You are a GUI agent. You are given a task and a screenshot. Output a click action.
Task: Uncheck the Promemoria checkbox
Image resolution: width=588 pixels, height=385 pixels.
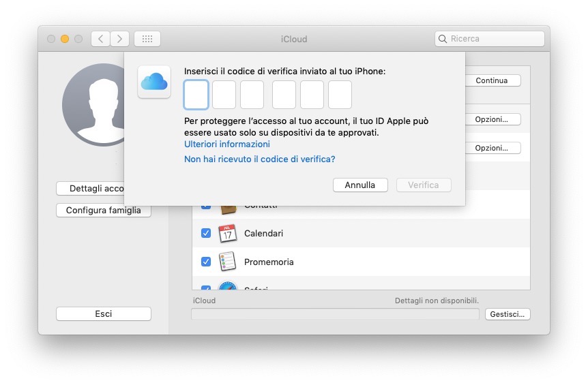click(206, 262)
